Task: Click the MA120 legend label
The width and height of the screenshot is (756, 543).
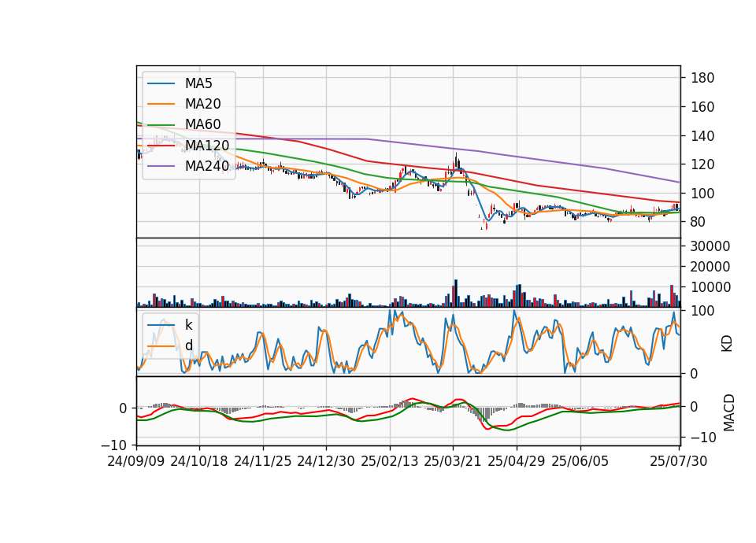Action: click(207, 145)
